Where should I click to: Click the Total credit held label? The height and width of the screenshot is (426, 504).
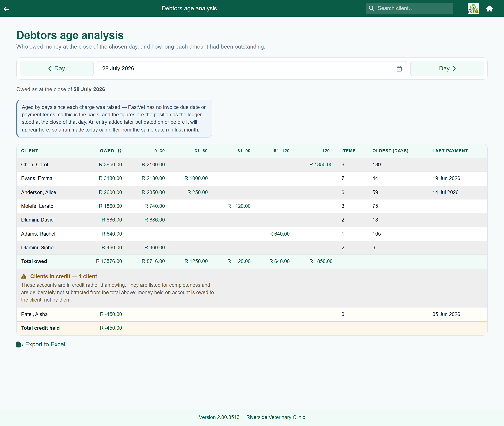pos(40,328)
